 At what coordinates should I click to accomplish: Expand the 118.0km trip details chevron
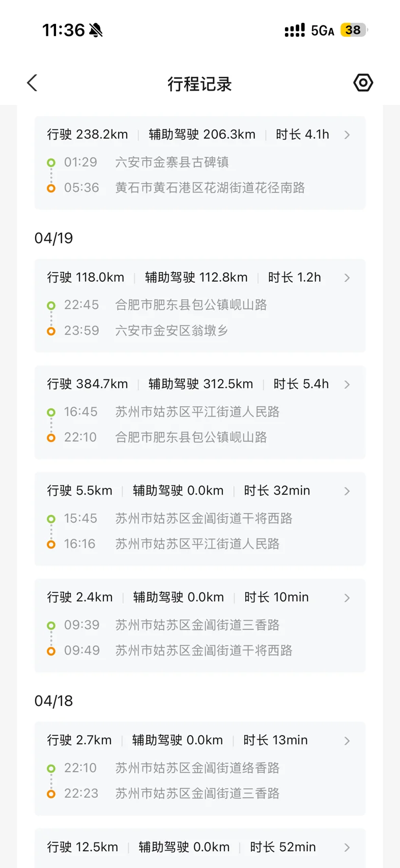point(347,278)
